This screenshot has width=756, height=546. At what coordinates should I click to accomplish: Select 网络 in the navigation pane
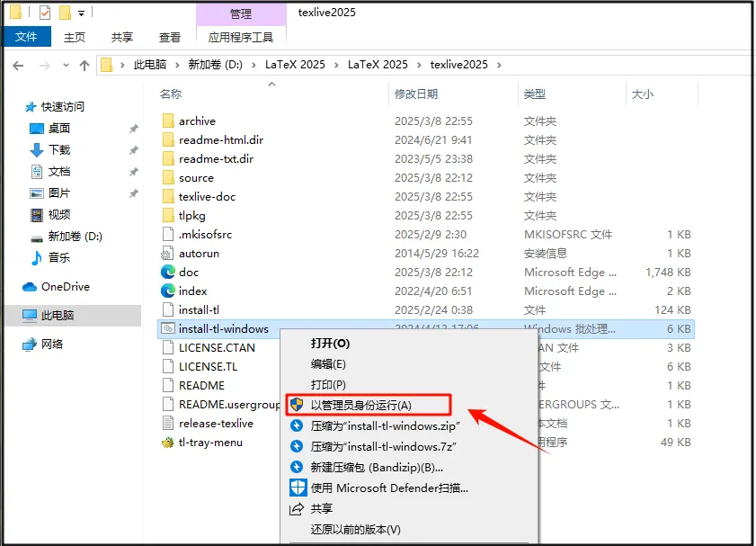point(52,344)
